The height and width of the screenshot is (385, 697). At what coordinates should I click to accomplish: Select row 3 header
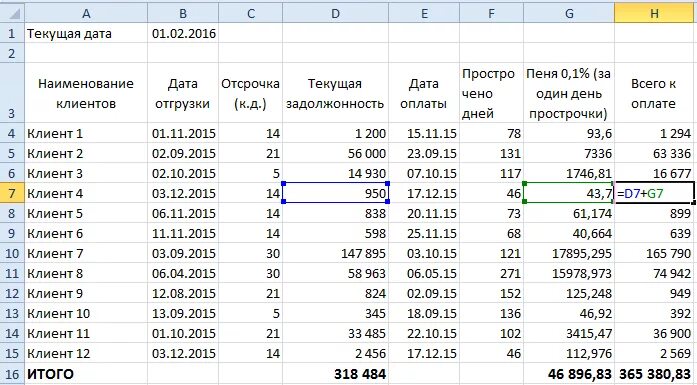(x=12, y=93)
